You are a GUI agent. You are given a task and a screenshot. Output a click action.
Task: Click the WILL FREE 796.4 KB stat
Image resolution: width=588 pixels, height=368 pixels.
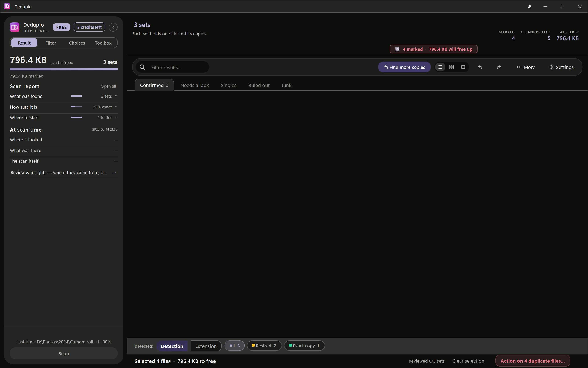[x=568, y=35]
